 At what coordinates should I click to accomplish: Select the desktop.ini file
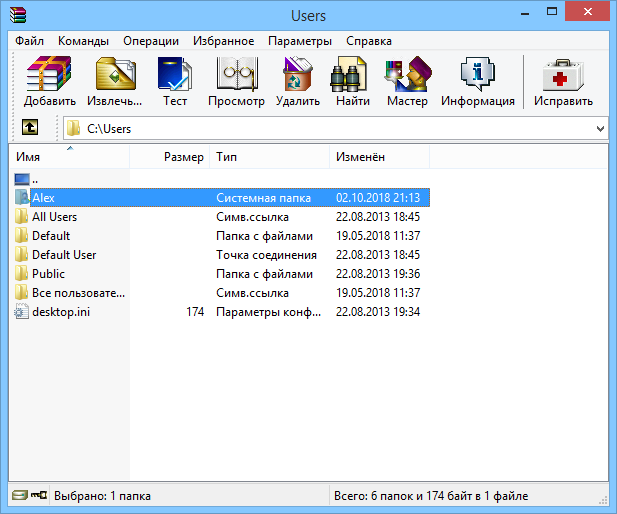pyautogui.click(x=61, y=312)
